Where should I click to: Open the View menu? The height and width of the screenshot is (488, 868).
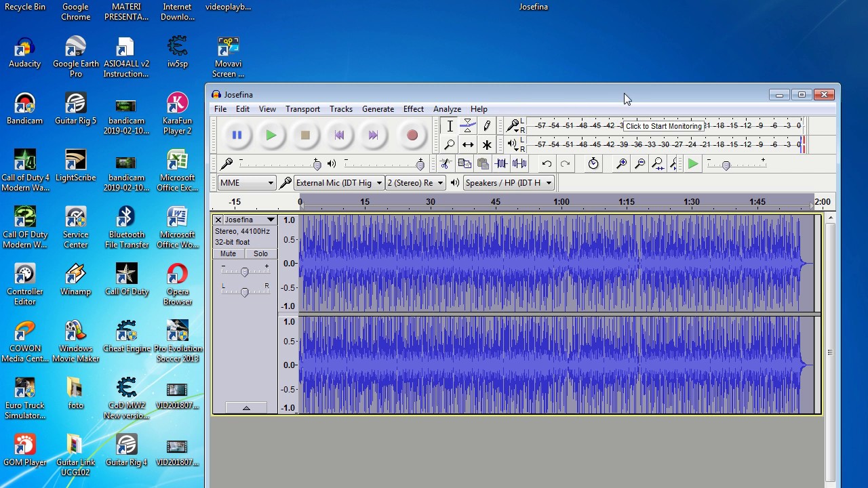point(267,109)
